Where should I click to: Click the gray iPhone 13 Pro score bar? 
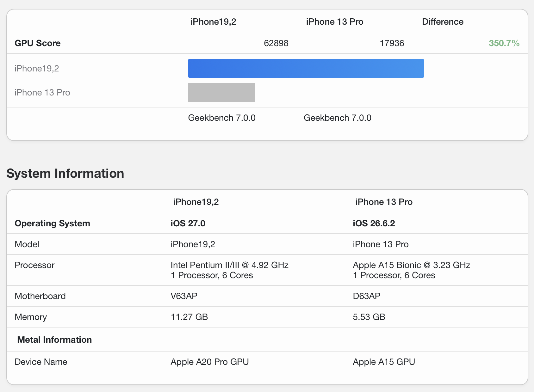point(221,92)
